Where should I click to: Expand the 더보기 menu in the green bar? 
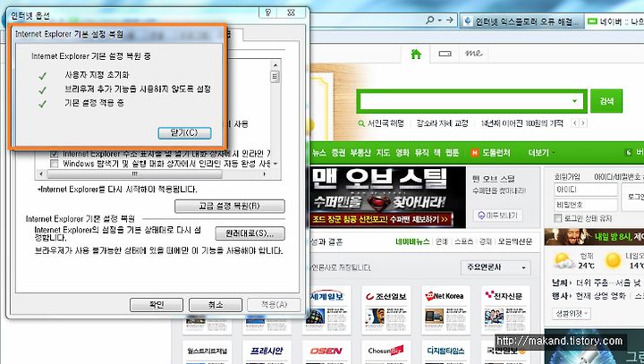(542, 153)
